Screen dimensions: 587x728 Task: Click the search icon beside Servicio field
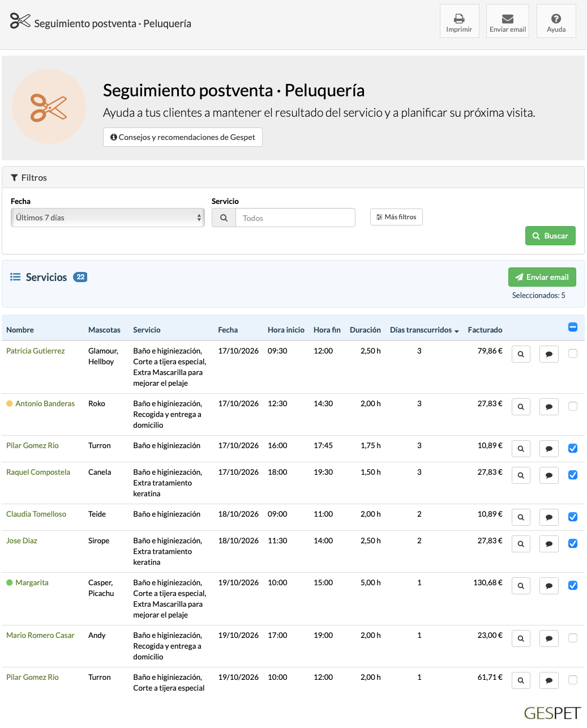pos(224,218)
